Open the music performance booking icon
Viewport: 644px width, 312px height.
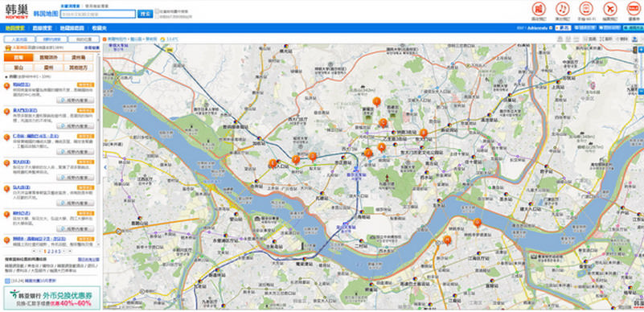coord(563,8)
